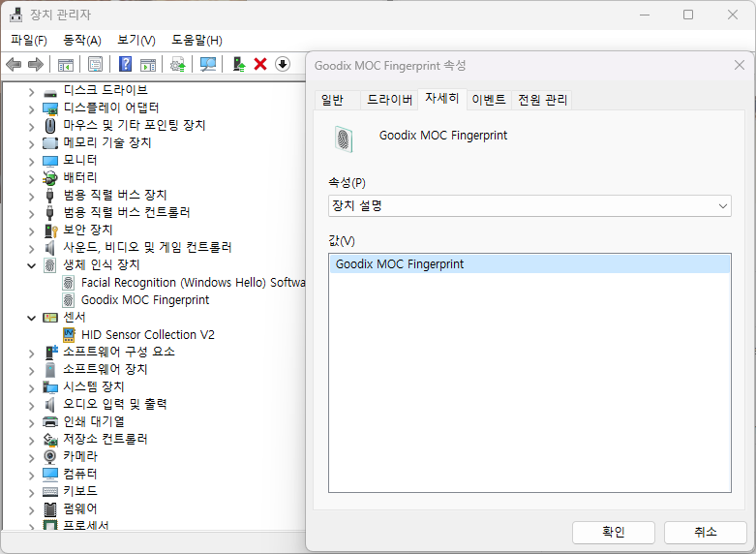Click the blue question mark help icon

[126, 64]
